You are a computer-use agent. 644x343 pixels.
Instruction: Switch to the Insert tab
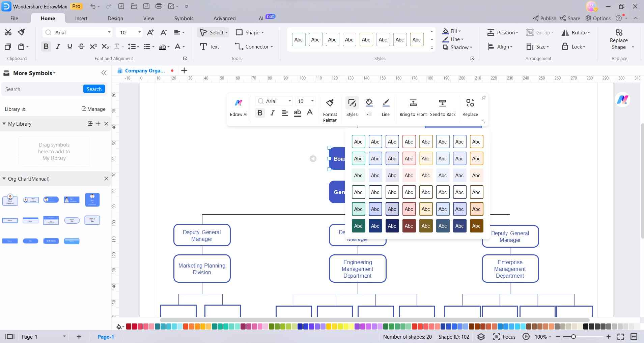coord(81,18)
